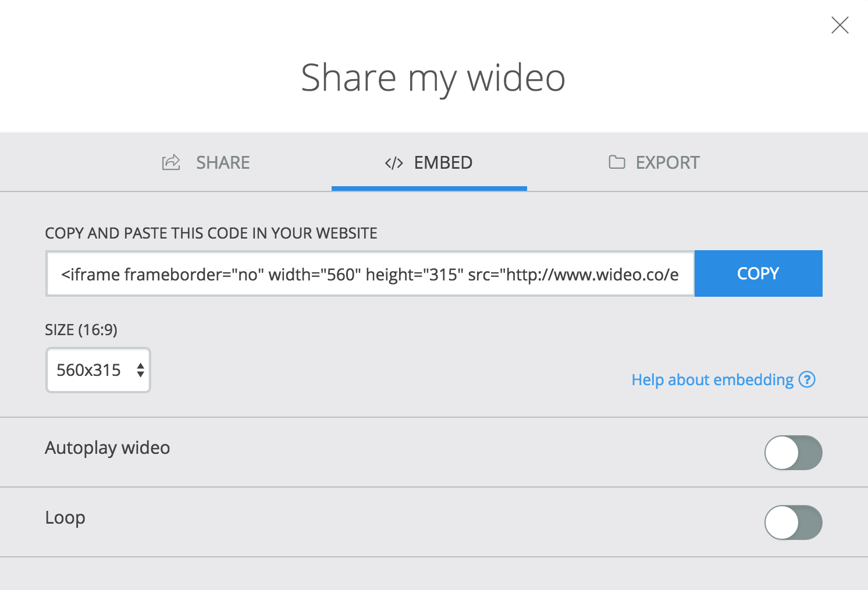Enable the Autoplay wideo toggle
Viewport: 868px width, 590px height.
793,453
